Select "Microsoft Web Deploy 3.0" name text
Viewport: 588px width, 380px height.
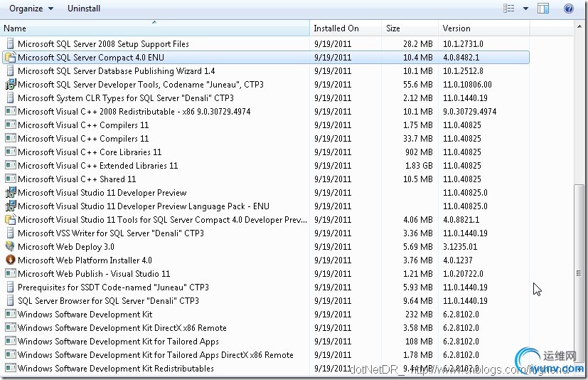point(66,247)
